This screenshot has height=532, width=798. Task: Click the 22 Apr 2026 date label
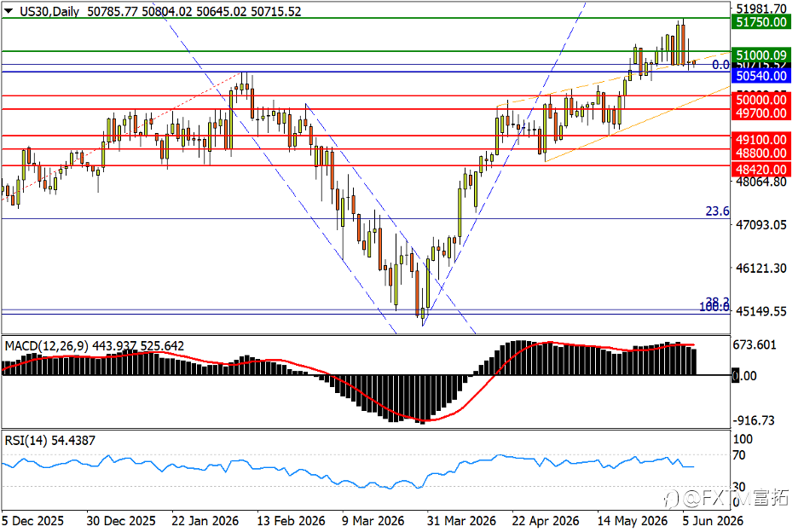coord(546,521)
